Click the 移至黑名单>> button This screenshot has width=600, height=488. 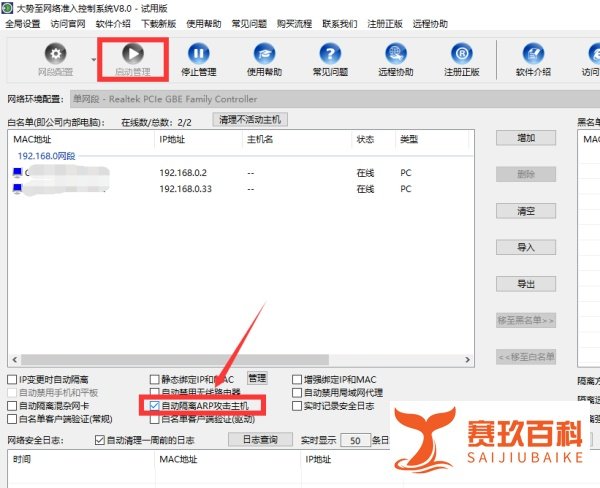click(526, 320)
